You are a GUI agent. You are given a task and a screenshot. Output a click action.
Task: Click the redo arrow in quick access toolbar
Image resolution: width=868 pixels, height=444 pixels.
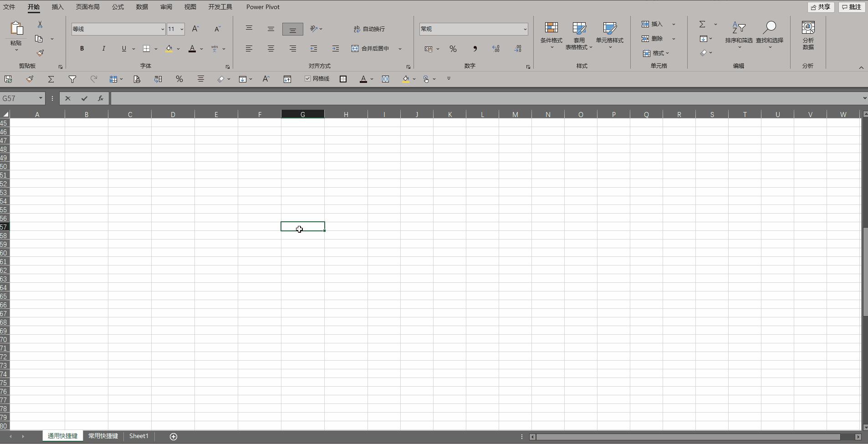tap(94, 79)
